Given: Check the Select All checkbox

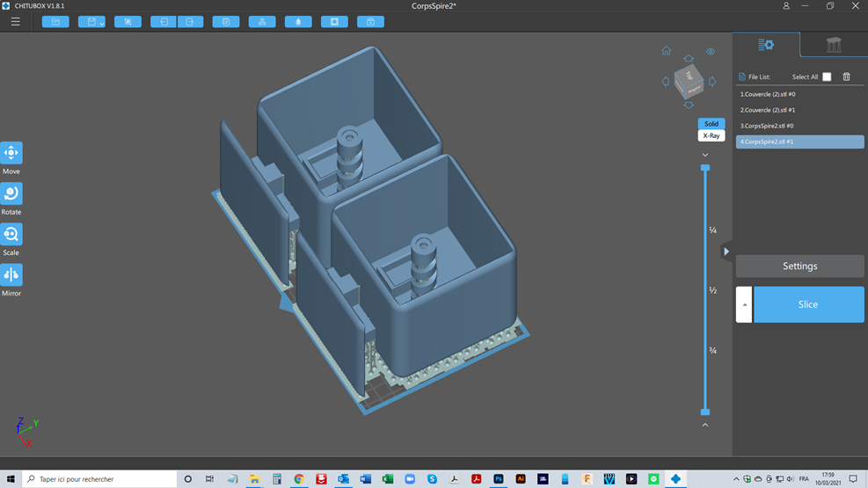Looking at the screenshot, I should pos(827,76).
